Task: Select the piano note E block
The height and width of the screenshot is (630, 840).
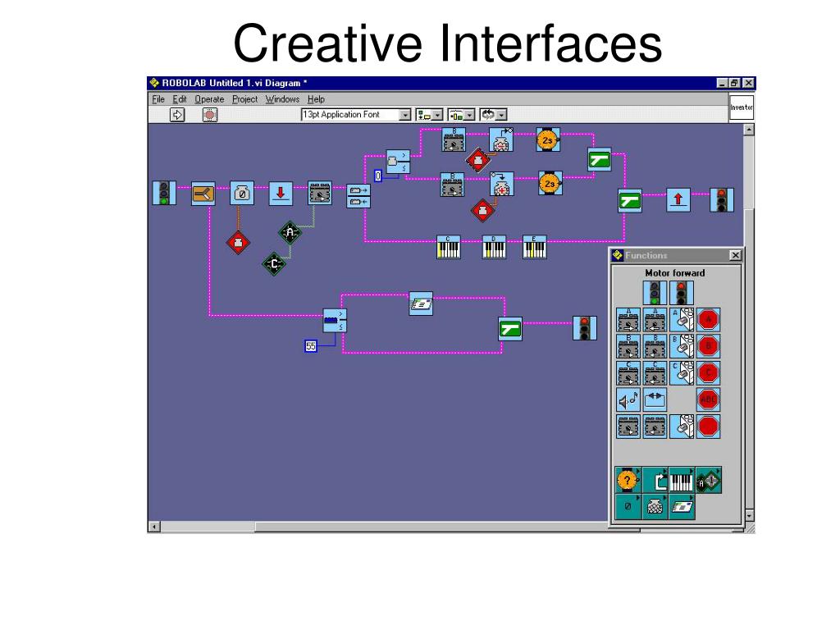Action: point(535,248)
